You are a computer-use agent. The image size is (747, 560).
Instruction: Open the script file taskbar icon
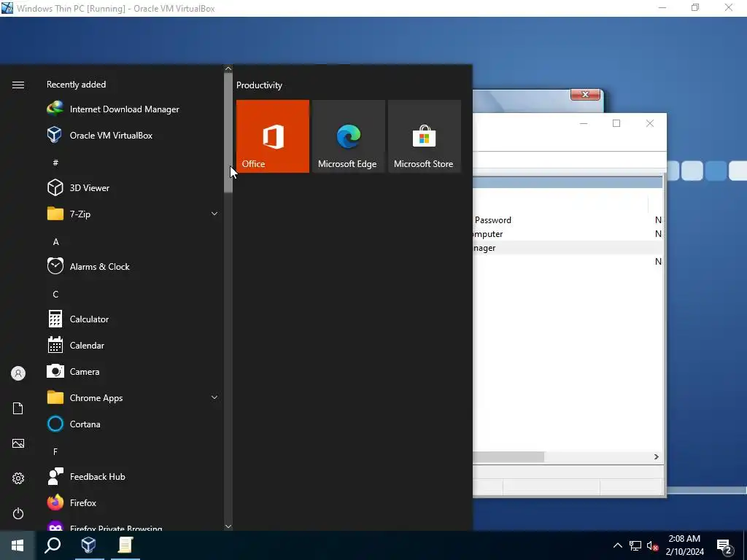click(125, 545)
